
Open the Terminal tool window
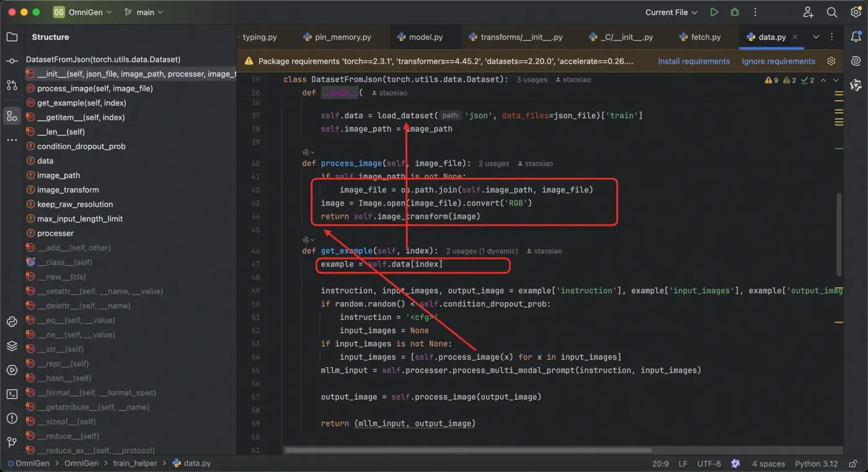(x=12, y=394)
